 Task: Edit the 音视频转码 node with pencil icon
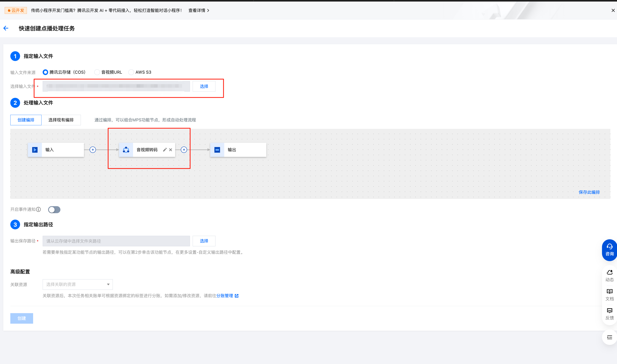(165, 150)
